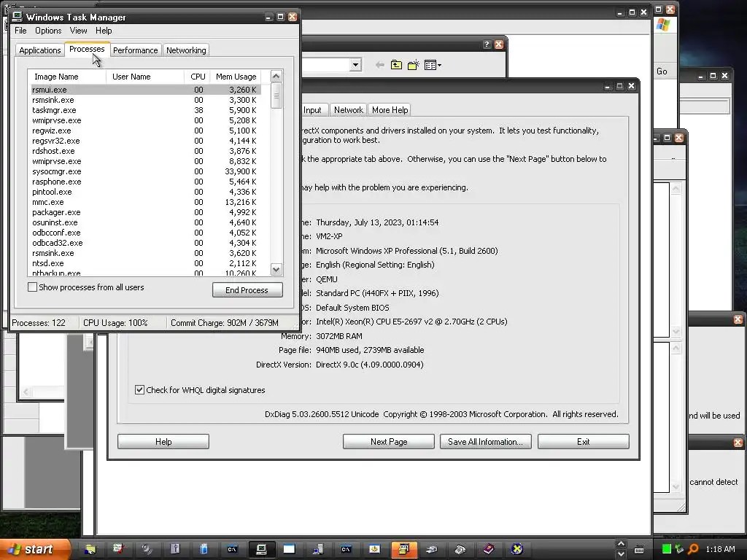747x560 pixels.
Task: Click the question mark help icon in dialog title
Action: pos(487,44)
